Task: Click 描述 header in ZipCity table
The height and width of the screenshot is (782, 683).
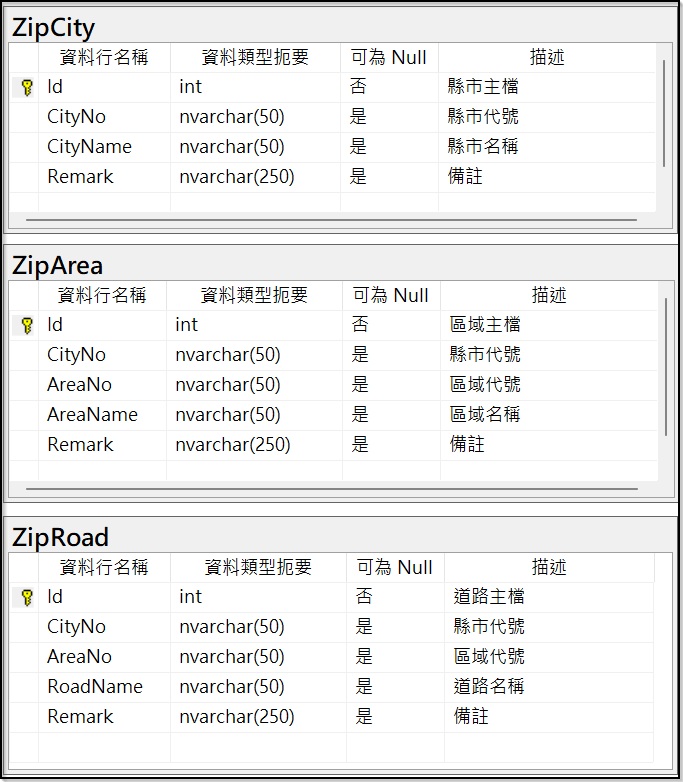Action: point(547,57)
